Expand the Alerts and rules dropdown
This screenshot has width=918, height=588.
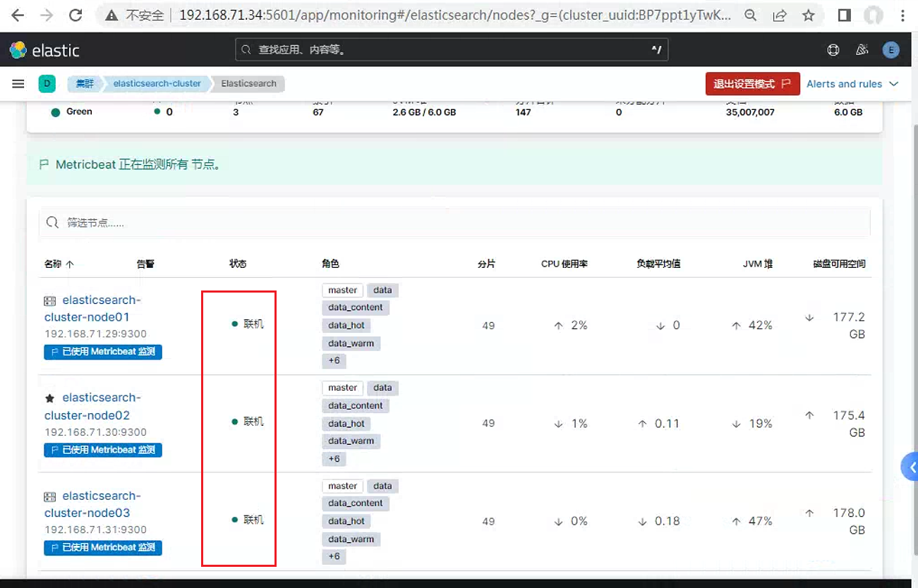(852, 84)
